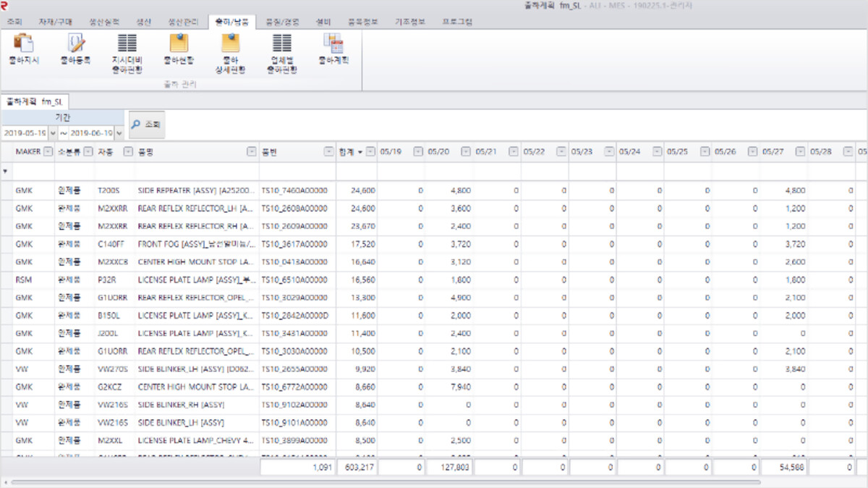868x488 pixels.
Task: Switch to the 프로그램 ribbon tab
Action: click(x=456, y=22)
